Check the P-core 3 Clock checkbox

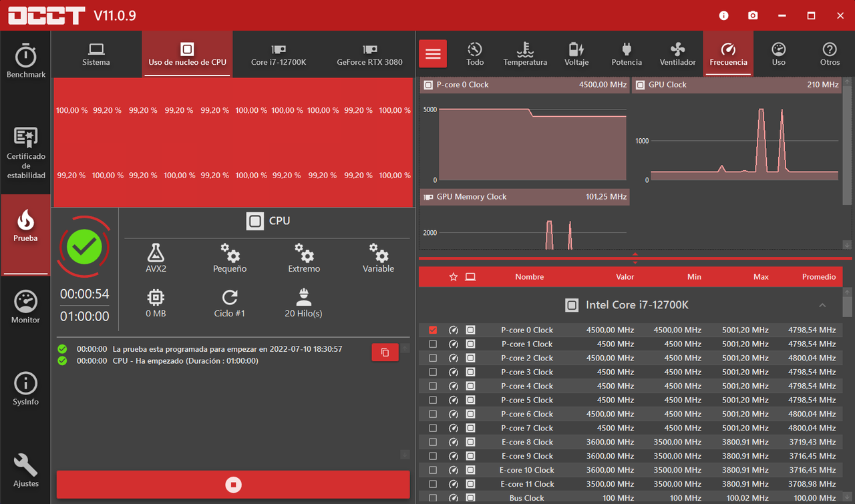point(433,372)
